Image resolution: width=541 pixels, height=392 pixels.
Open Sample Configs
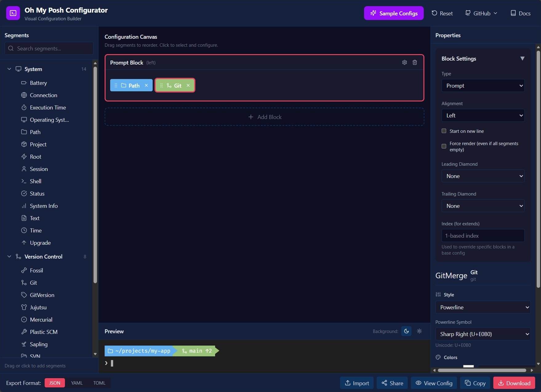pos(394,13)
